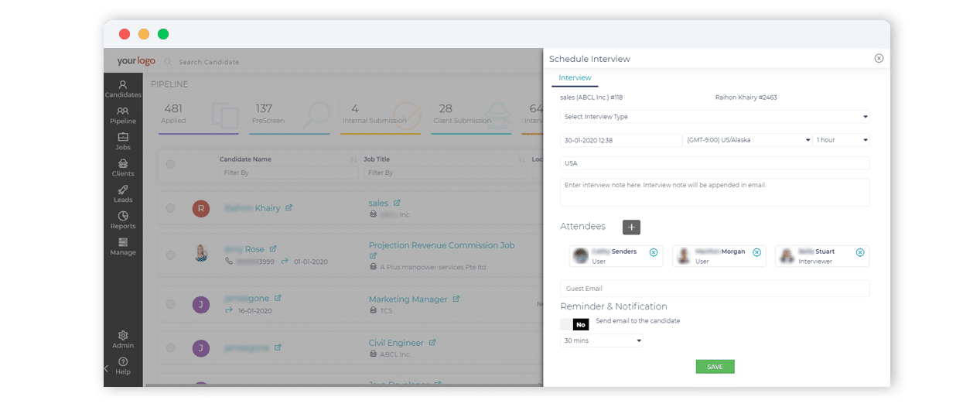Sort by Job Title column arrows
980x407 pixels.
pos(522,159)
